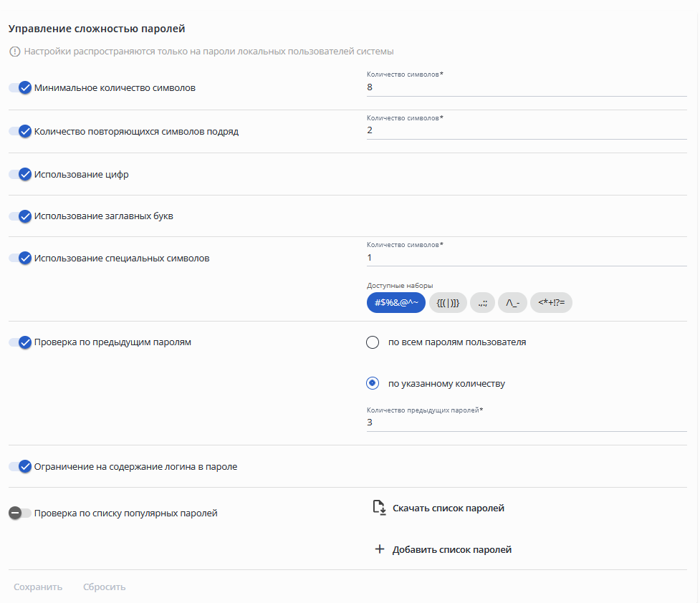Turn off previous passwords check toggle
Viewport: 700px width, 603px height.
[x=21, y=342]
